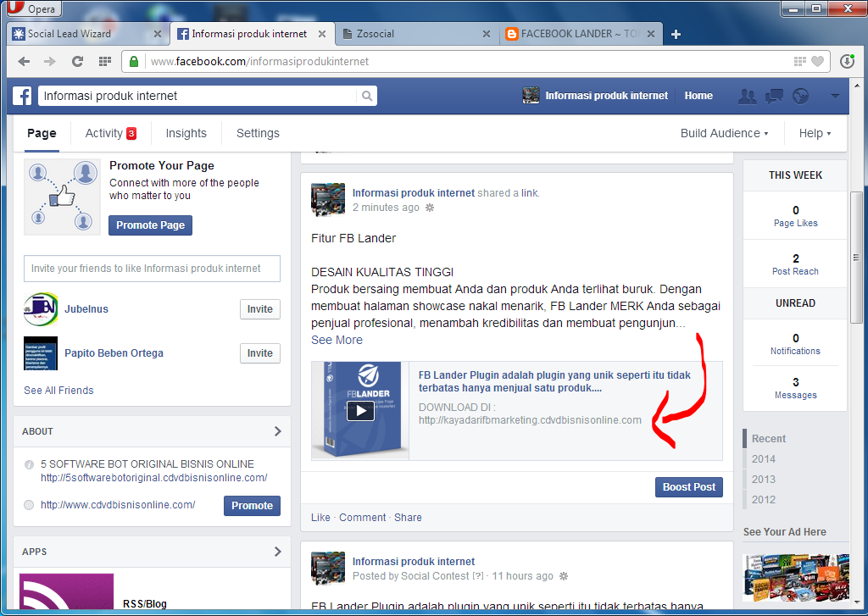Share the FB Lander post
Image resolution: width=868 pixels, height=616 pixels.
pos(408,518)
